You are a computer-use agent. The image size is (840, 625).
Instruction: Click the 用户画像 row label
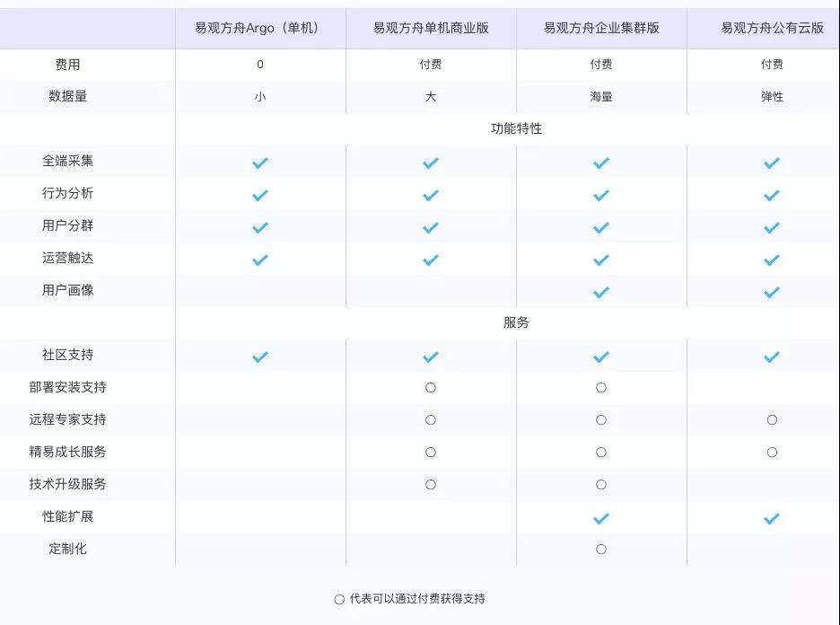pos(67,290)
